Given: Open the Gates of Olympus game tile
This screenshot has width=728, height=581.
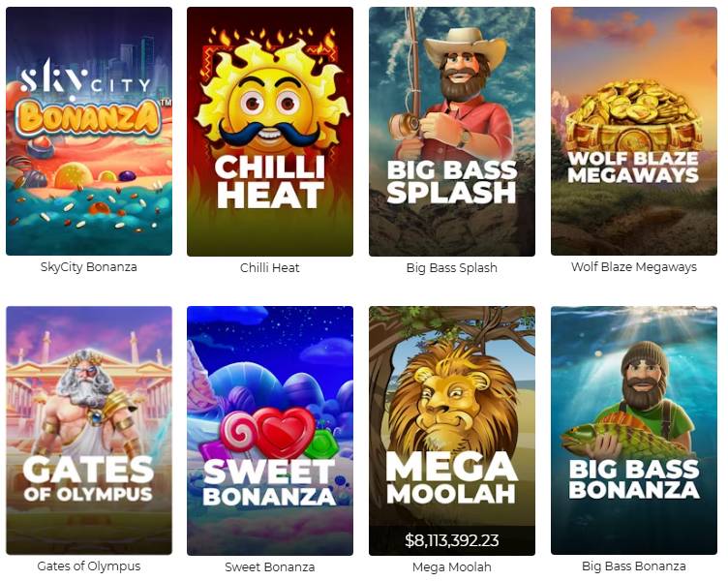Looking at the screenshot, I should click(89, 430).
